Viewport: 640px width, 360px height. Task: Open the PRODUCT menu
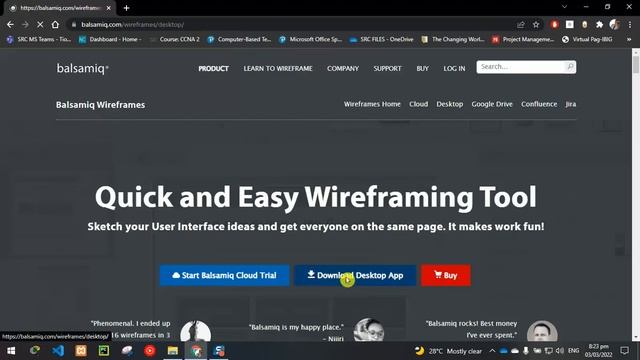213,69
